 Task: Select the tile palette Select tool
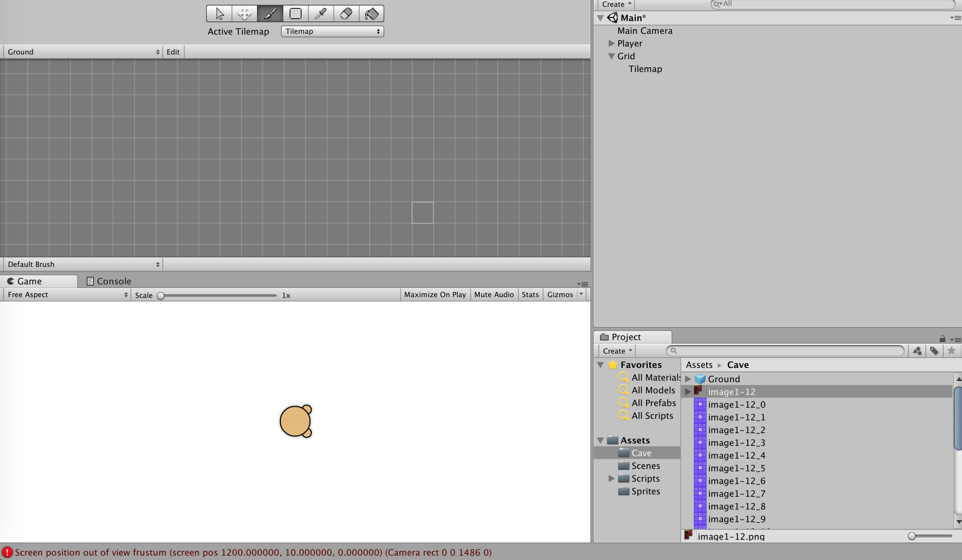pos(219,14)
